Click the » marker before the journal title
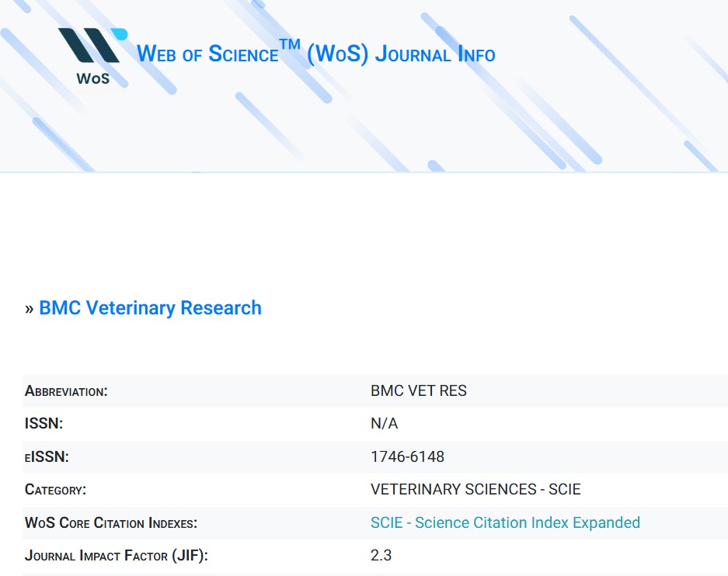728x576 pixels. coord(30,308)
